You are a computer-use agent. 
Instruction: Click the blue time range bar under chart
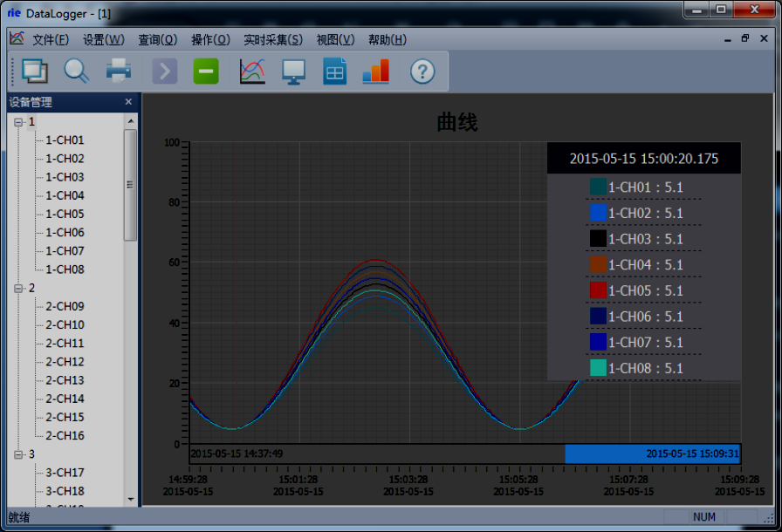tap(652, 454)
